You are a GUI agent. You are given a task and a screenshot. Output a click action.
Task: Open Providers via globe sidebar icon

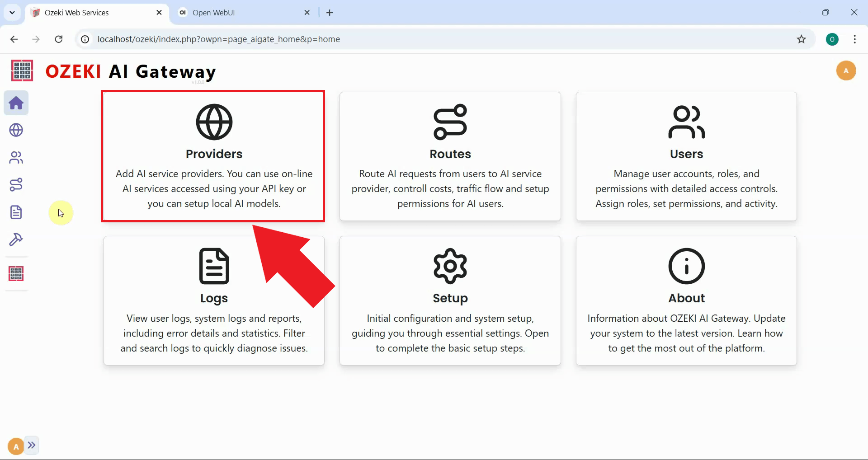point(16,130)
